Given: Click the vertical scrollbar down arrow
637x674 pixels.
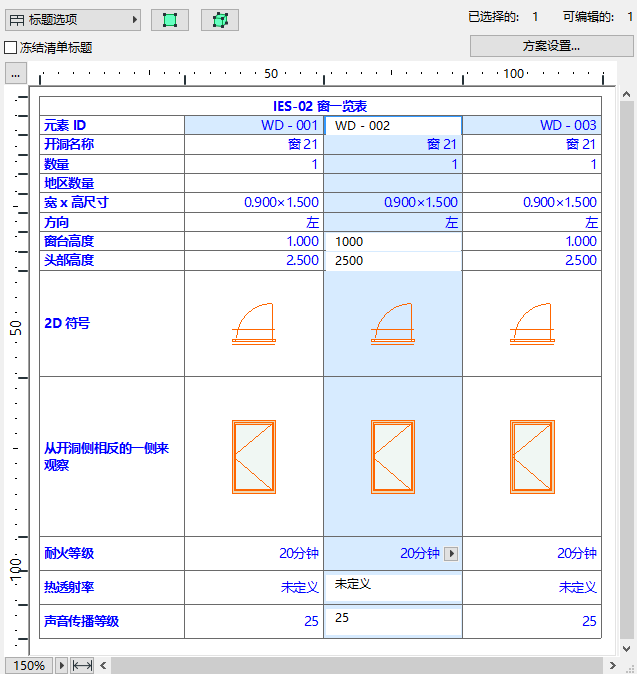Looking at the screenshot, I should click(627, 649).
